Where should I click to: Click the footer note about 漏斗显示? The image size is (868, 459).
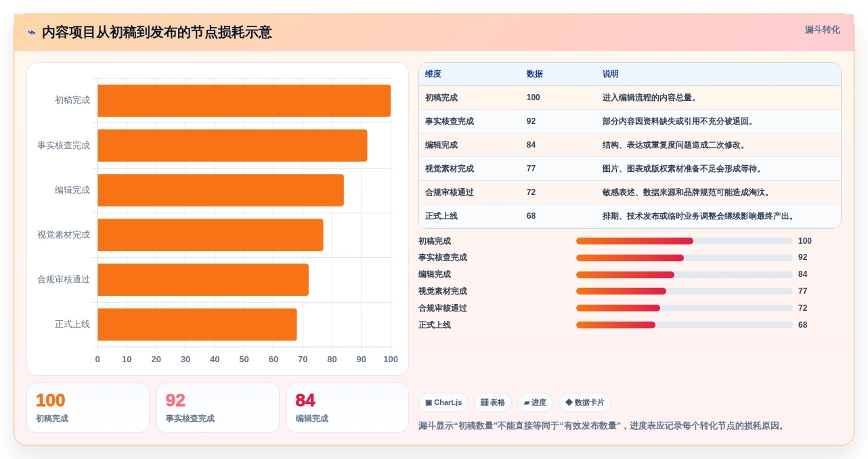click(603, 426)
